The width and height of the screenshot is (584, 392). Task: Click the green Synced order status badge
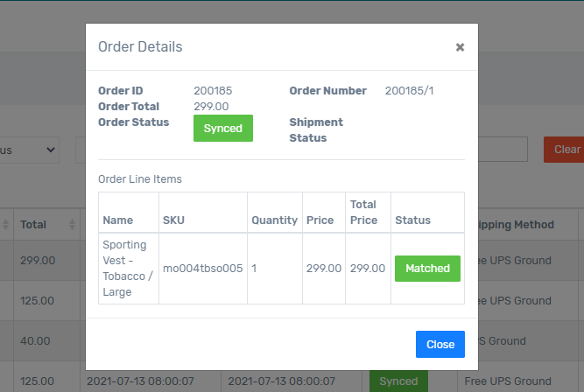click(223, 128)
